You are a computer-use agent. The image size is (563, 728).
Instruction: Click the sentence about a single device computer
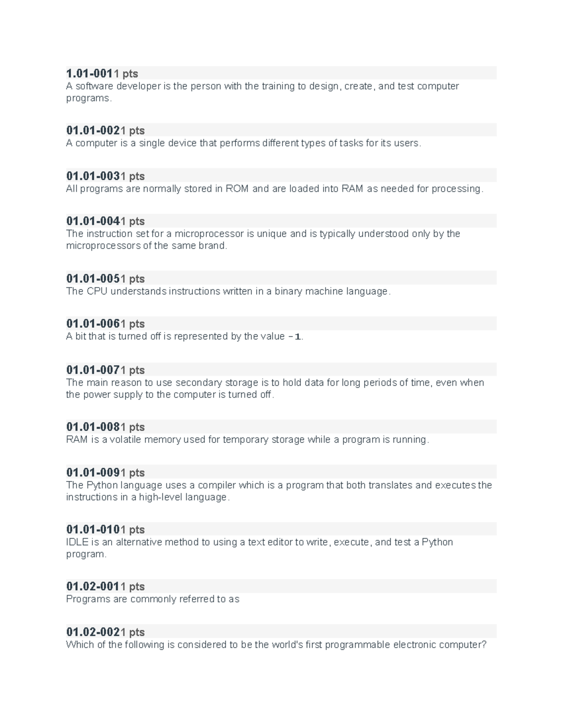(243, 143)
